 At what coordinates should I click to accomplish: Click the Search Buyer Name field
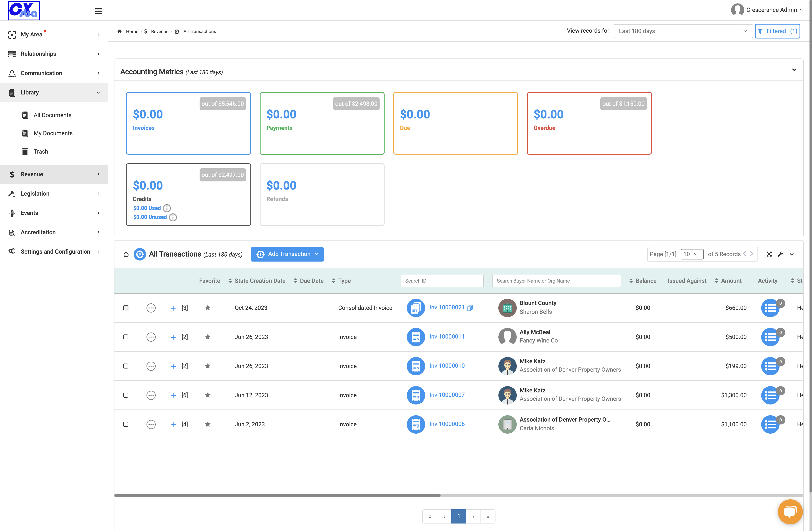(556, 281)
